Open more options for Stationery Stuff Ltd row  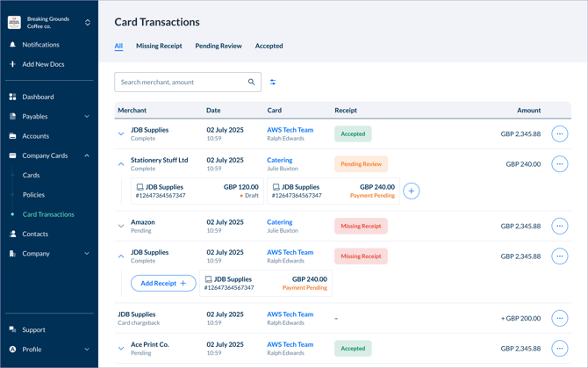(x=560, y=164)
